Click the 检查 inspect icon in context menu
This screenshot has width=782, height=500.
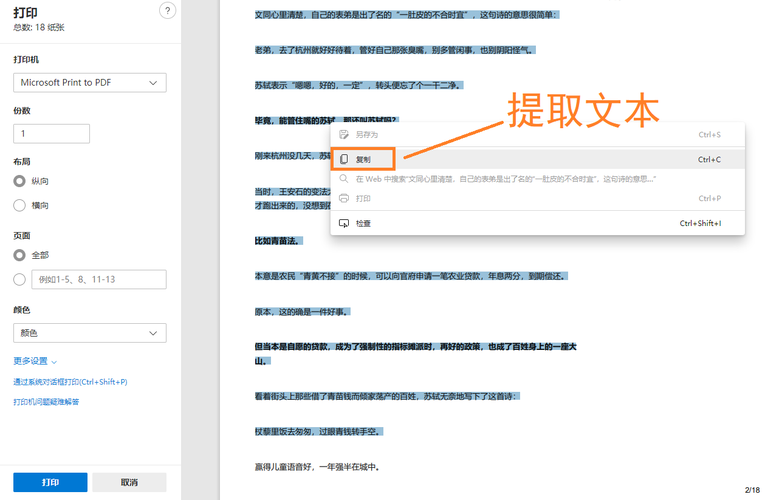344,223
